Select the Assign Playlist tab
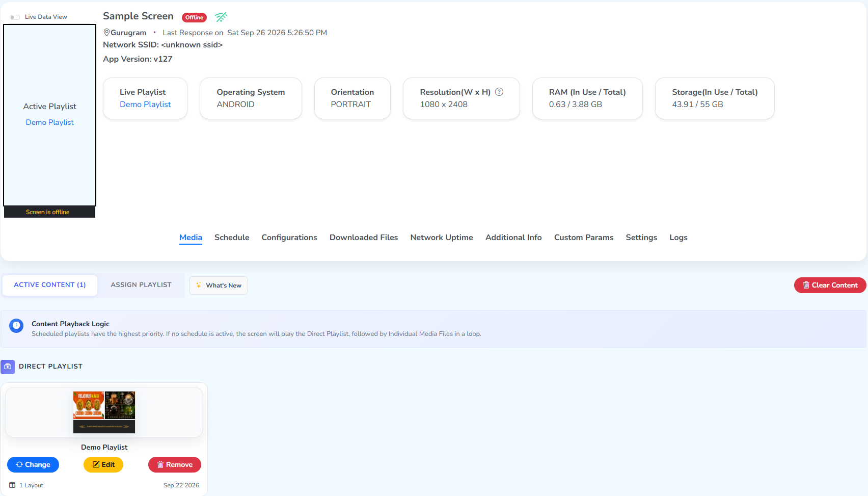This screenshot has width=868, height=496. 141,285
